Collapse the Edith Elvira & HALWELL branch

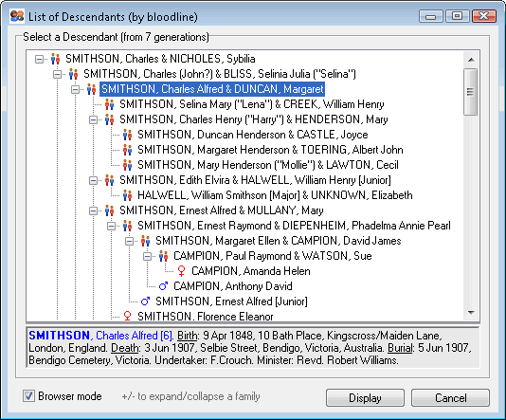pyautogui.click(x=93, y=180)
